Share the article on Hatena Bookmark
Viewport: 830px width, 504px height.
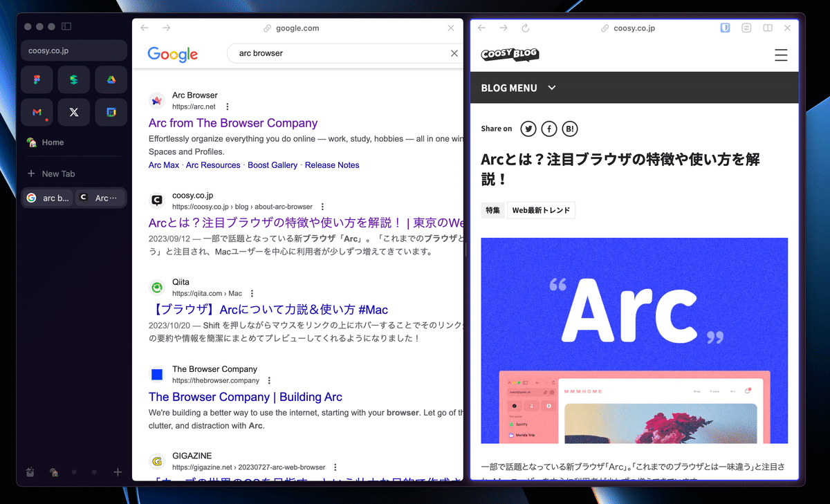click(x=570, y=129)
